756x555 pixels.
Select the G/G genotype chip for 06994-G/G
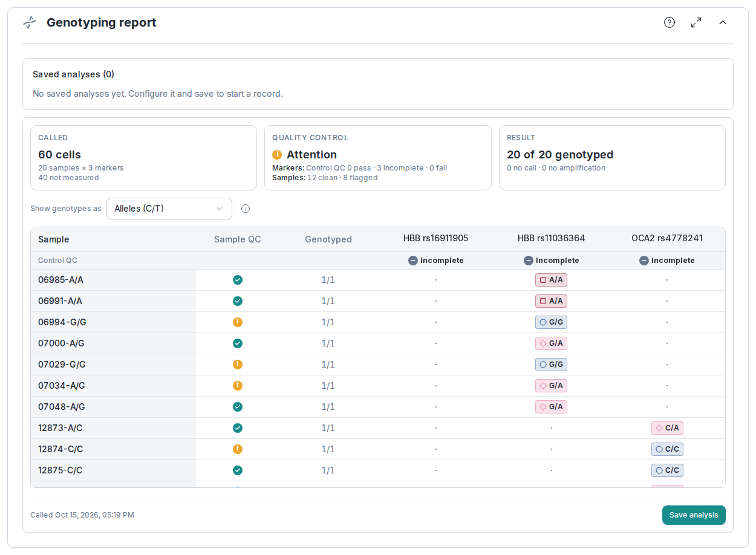pos(551,322)
